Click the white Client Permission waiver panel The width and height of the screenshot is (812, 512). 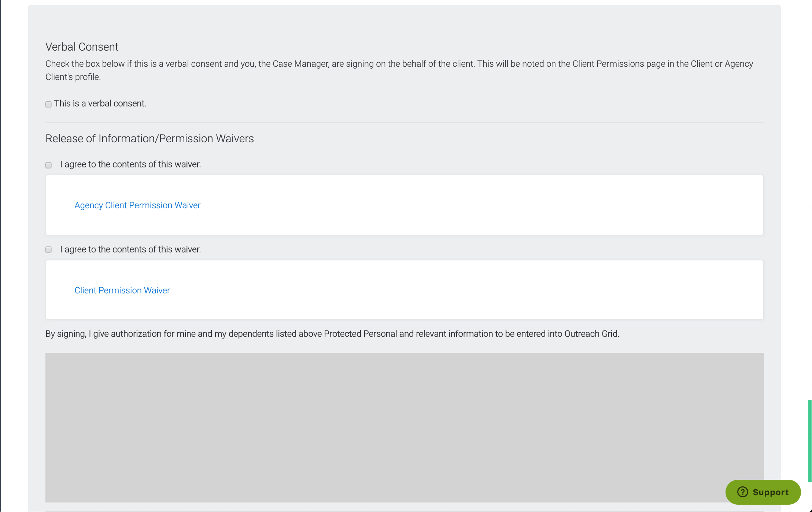476,290
